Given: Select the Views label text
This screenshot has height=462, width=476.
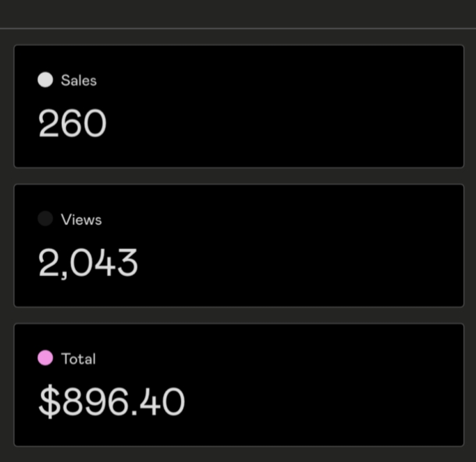Looking at the screenshot, I should coord(81,219).
